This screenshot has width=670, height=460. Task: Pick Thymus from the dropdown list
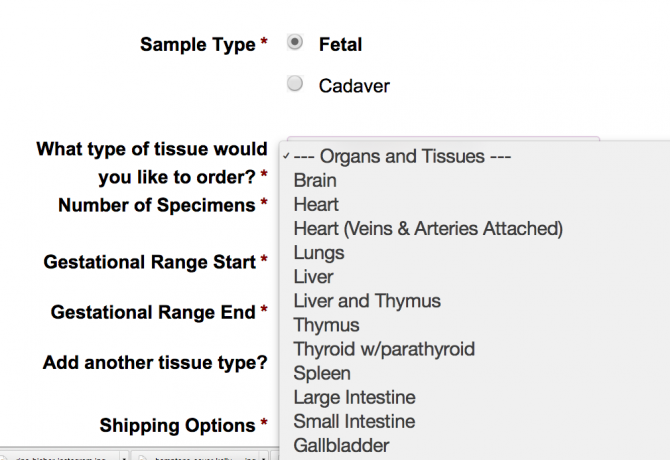pyautogui.click(x=326, y=325)
